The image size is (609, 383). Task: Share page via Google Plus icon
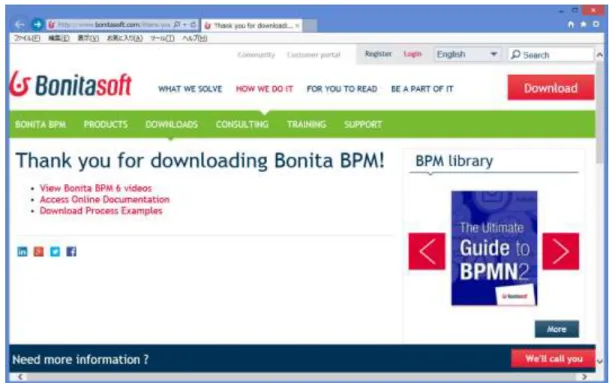coord(38,251)
